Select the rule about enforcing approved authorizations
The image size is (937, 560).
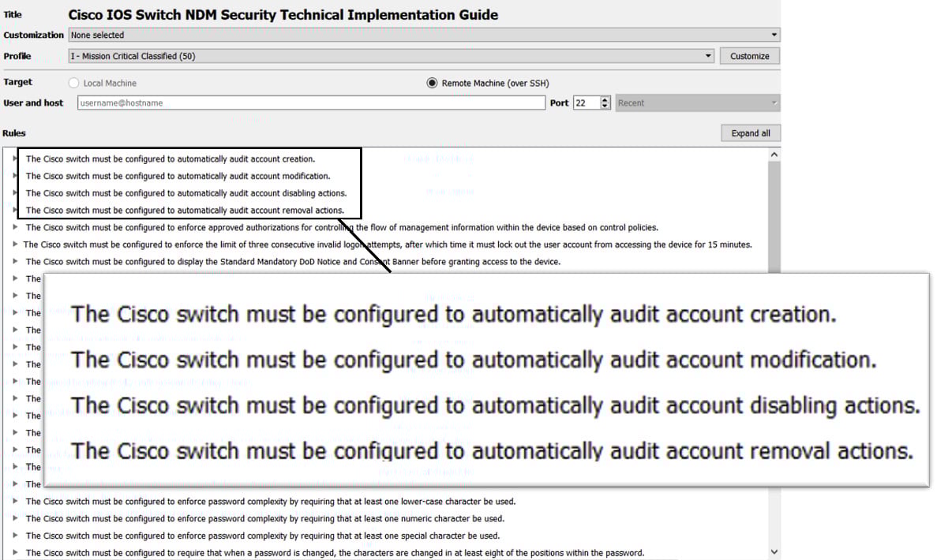(x=342, y=227)
